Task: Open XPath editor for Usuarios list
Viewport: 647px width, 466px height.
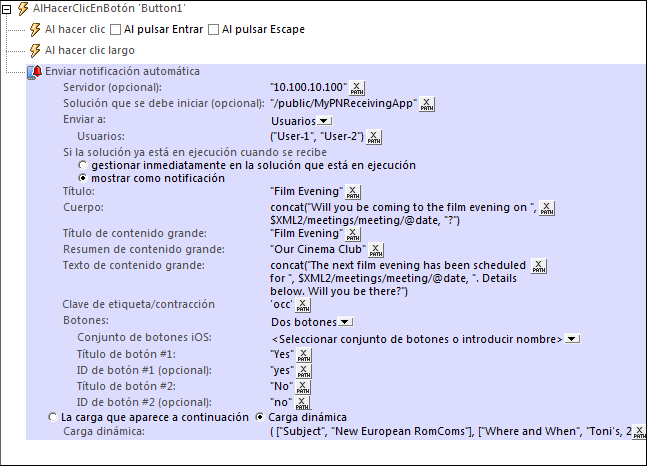Action: [x=374, y=137]
